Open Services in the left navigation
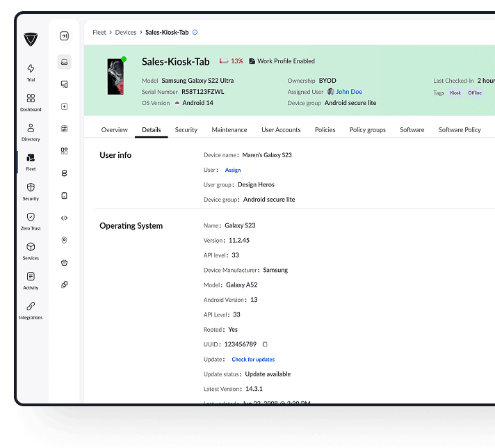 pos(31,250)
